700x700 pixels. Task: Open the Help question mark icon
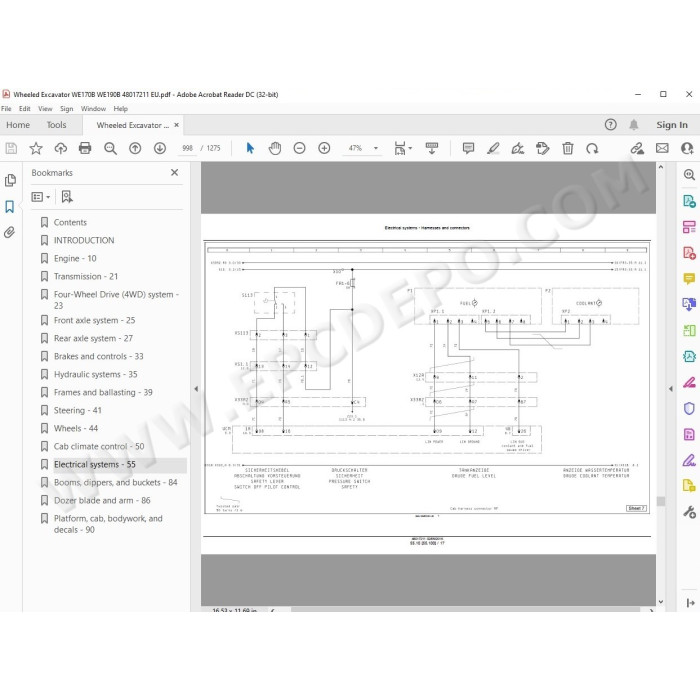point(610,125)
